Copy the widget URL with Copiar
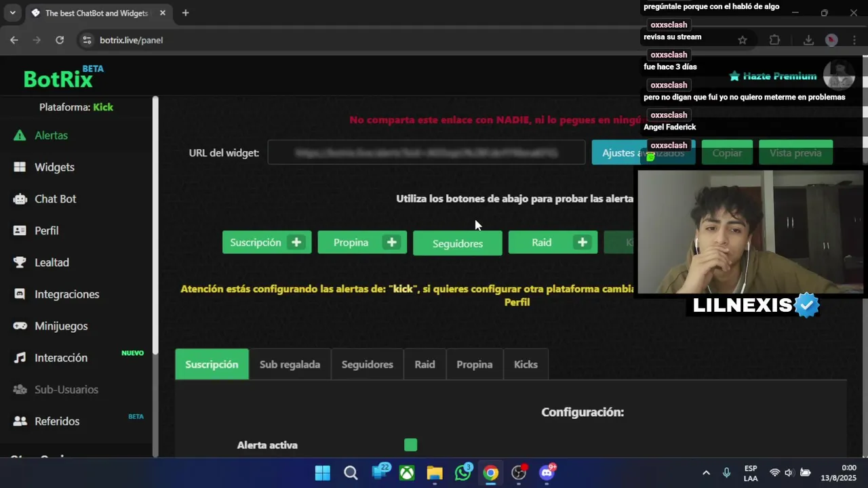 coord(727,153)
